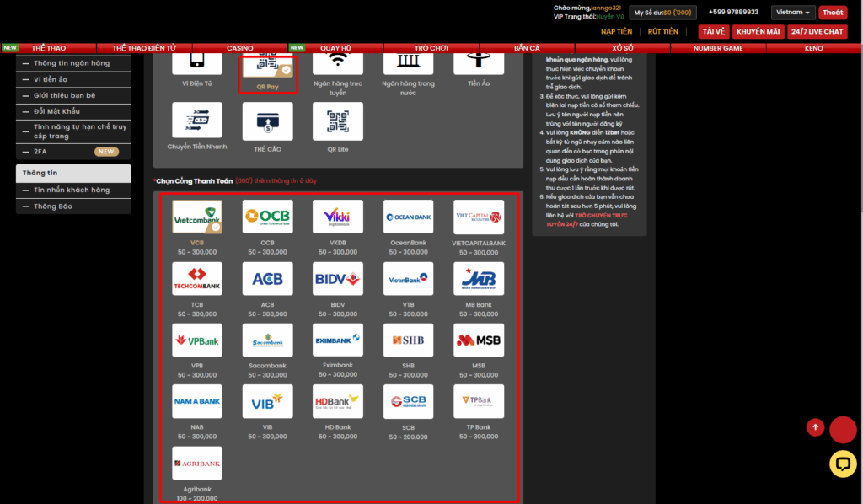The height and width of the screenshot is (504, 863).
Task: Open the RÚT TIỀN withdrawal link
Action: coord(662,31)
